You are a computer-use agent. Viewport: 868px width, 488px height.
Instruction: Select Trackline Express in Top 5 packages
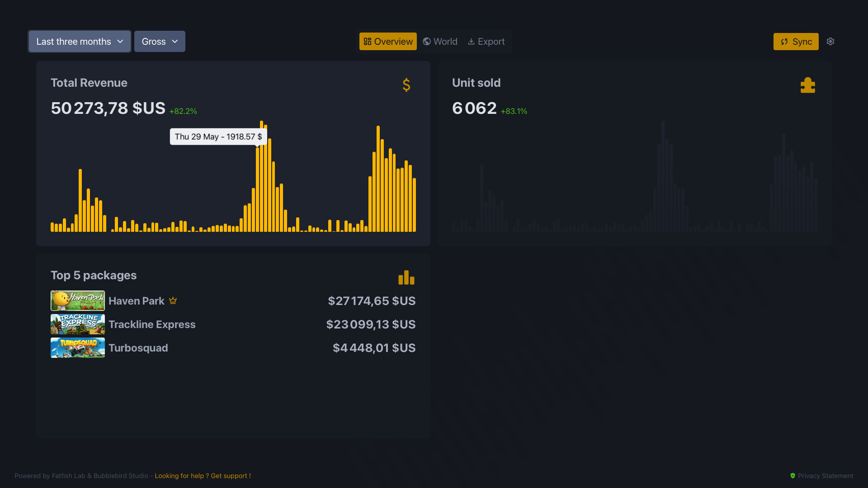pos(152,324)
